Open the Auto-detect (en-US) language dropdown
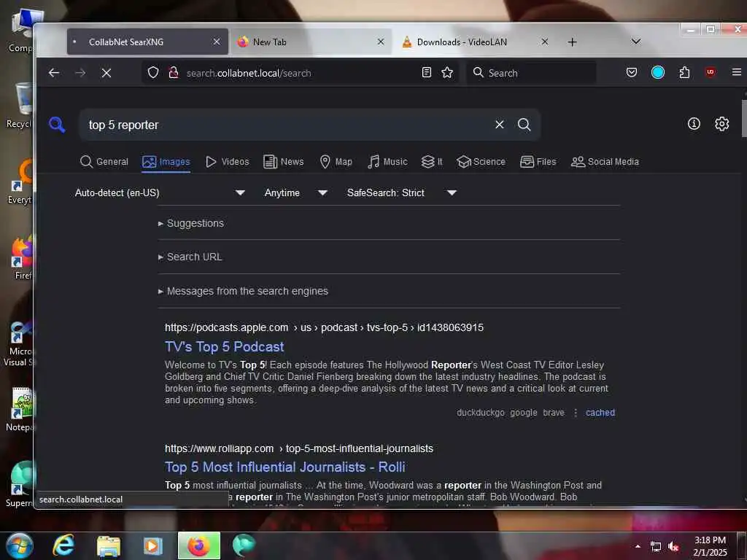The height and width of the screenshot is (560, 747). coord(160,192)
